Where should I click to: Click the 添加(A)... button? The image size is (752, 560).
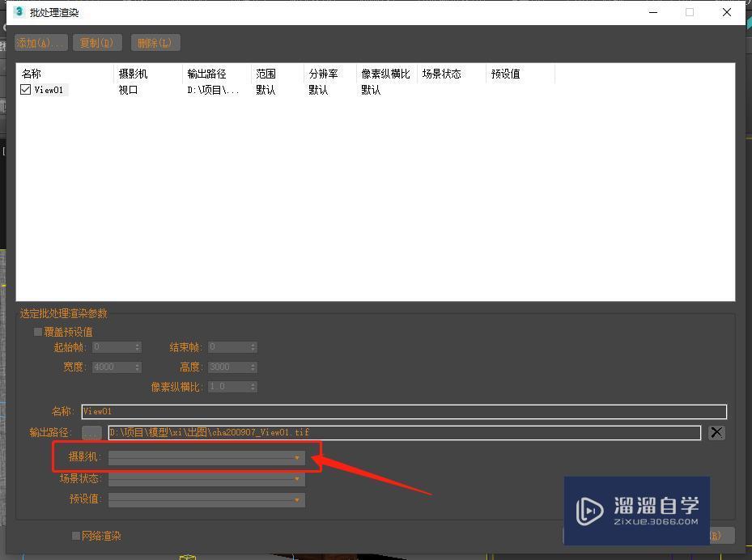41,43
